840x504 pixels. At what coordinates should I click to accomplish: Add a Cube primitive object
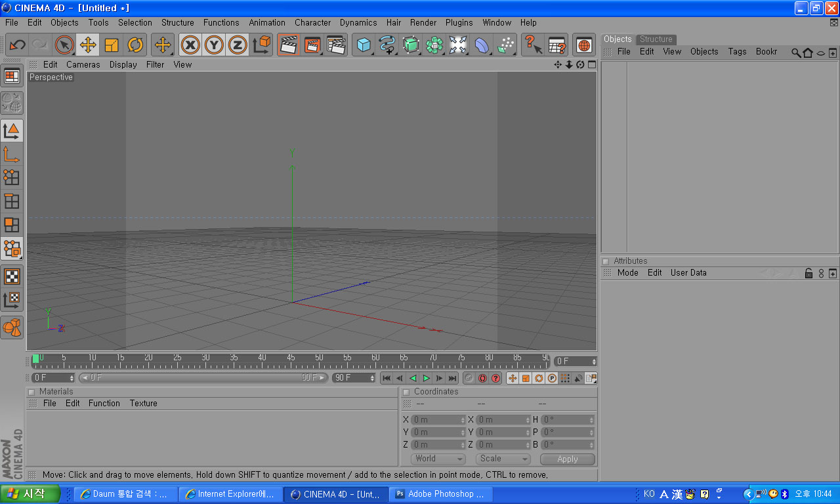(364, 45)
